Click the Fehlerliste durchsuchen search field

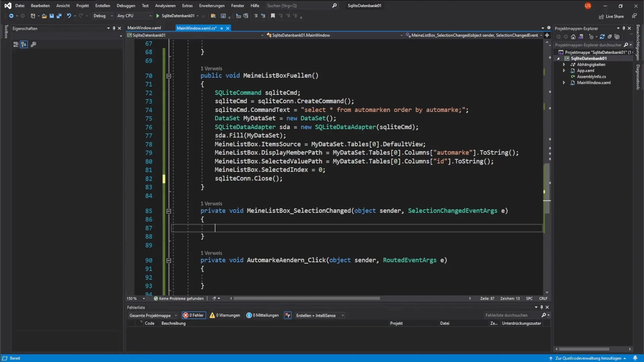tap(513, 315)
